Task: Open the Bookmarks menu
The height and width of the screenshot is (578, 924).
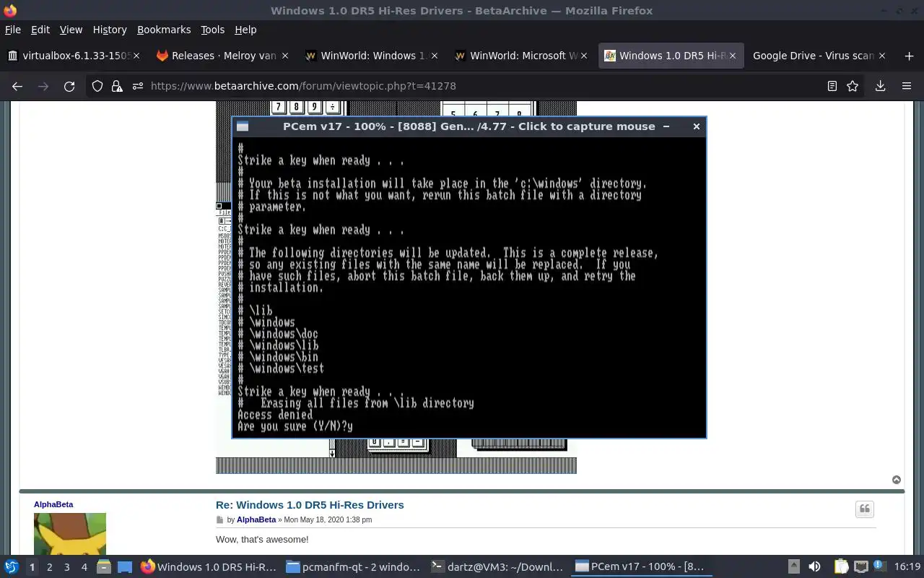Action: point(164,30)
